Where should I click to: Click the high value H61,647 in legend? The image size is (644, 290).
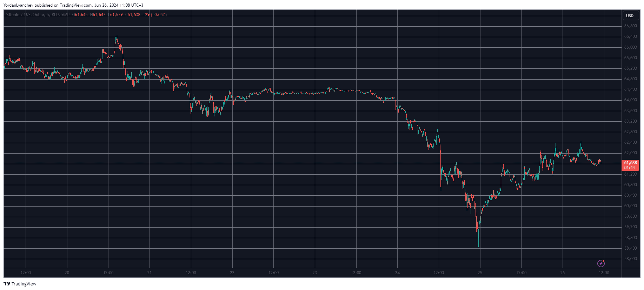(x=98, y=15)
